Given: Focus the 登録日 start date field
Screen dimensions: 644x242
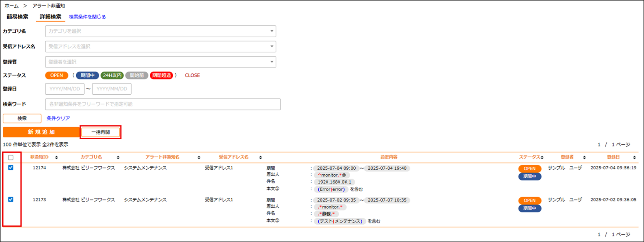Looking at the screenshot, I should (65, 89).
